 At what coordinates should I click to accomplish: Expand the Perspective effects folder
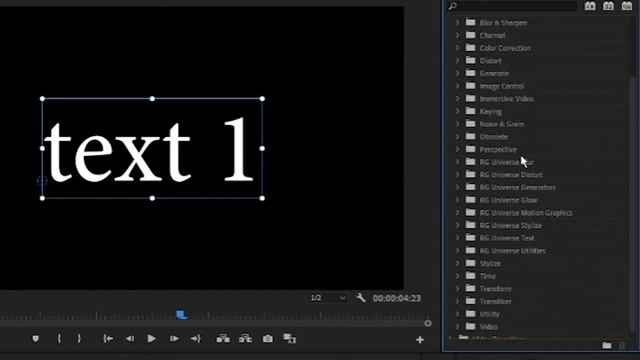458,149
